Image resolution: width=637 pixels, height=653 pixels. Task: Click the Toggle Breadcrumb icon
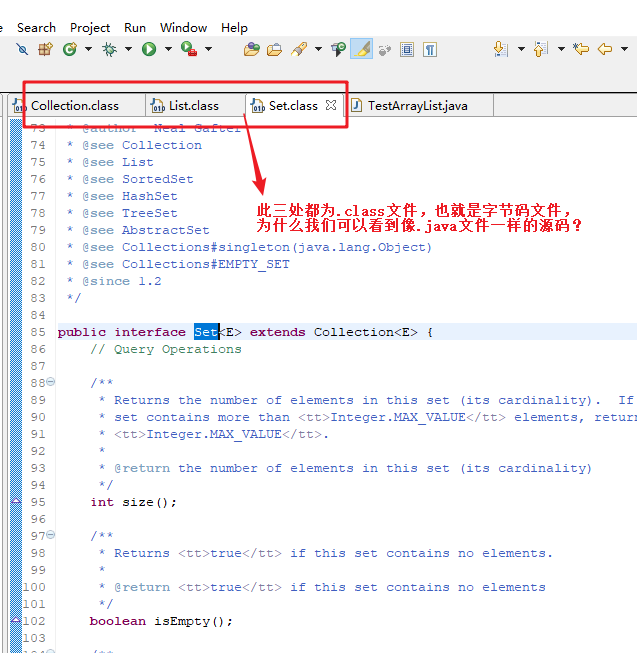338,50
